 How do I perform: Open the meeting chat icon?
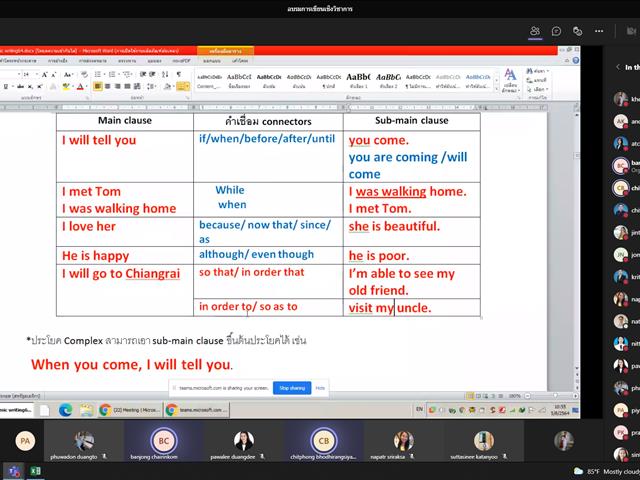tap(556, 31)
